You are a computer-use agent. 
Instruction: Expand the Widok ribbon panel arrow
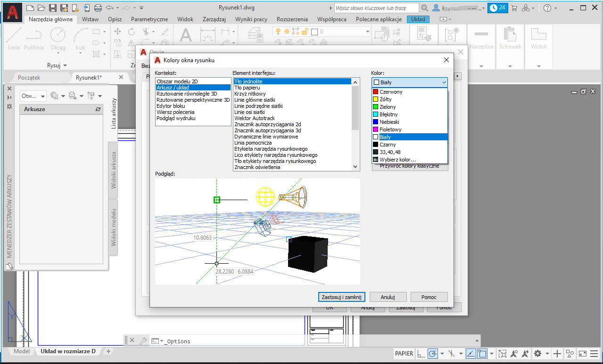coord(538,66)
